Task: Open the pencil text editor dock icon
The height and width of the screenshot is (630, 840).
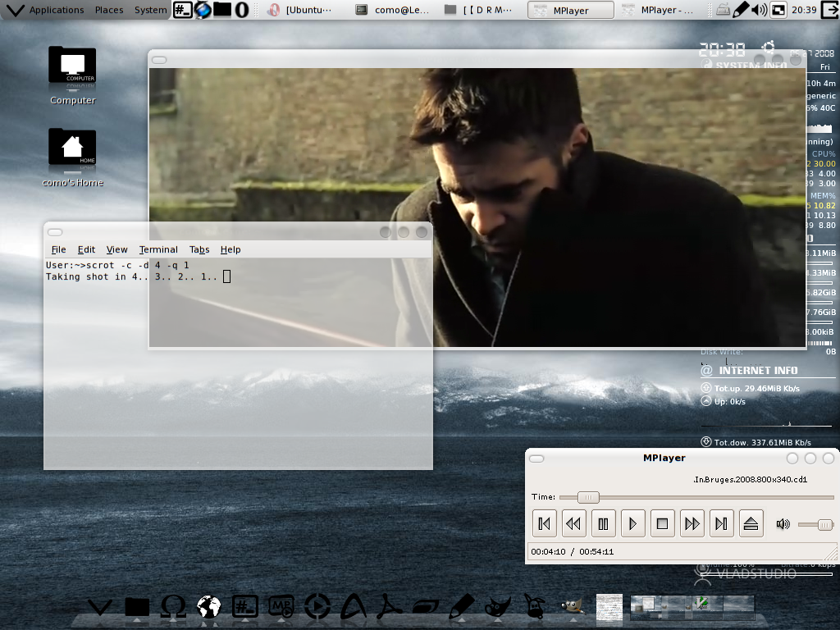Action: 462,606
